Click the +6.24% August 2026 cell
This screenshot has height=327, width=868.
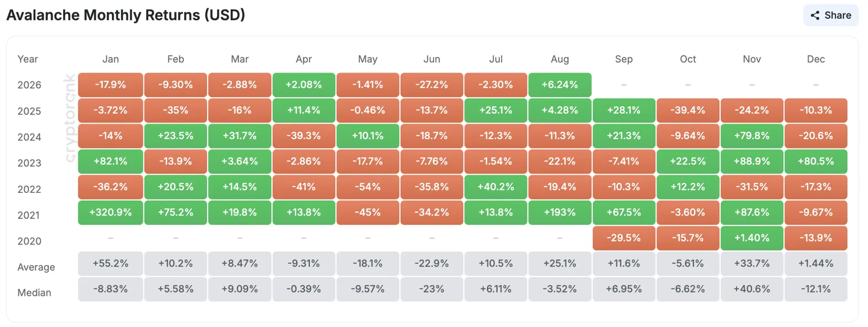click(x=560, y=85)
